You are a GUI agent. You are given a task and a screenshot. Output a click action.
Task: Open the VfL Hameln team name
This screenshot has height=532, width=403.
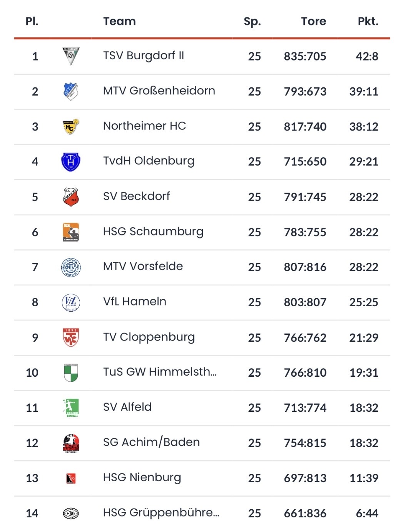click(x=135, y=302)
